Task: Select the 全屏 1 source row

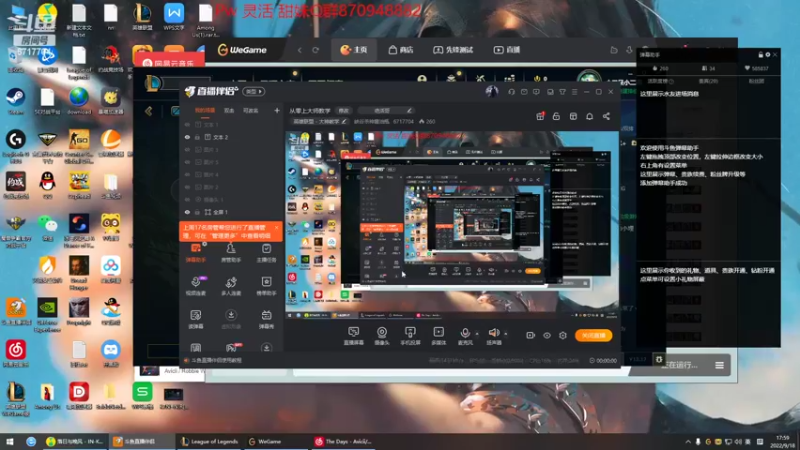Action: pyautogui.click(x=232, y=212)
